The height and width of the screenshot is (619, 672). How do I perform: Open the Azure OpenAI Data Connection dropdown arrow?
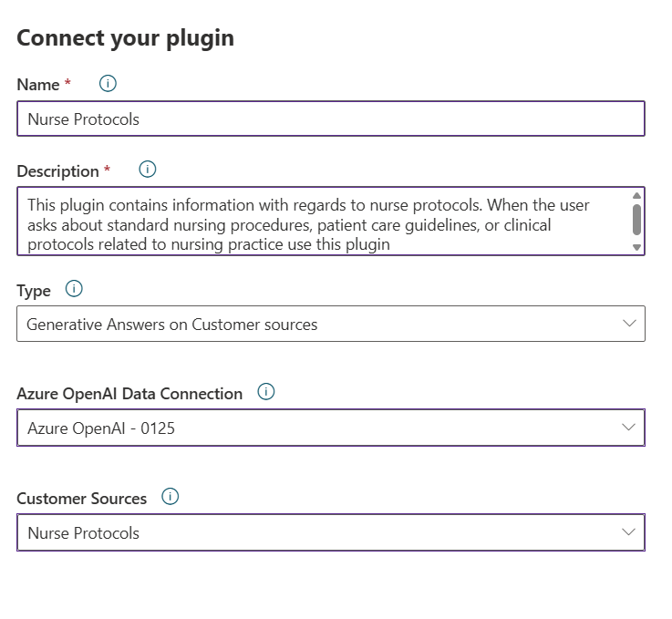(628, 428)
